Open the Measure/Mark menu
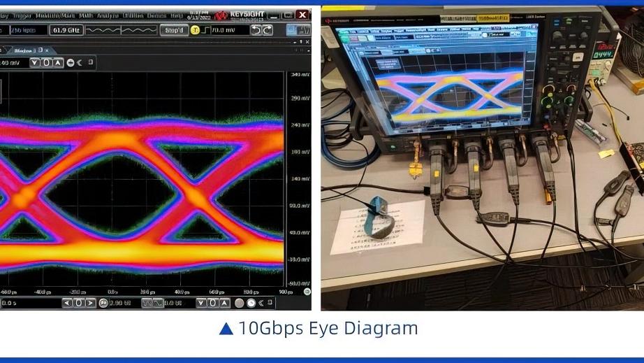The width and height of the screenshot is (644, 363). tap(55, 15)
